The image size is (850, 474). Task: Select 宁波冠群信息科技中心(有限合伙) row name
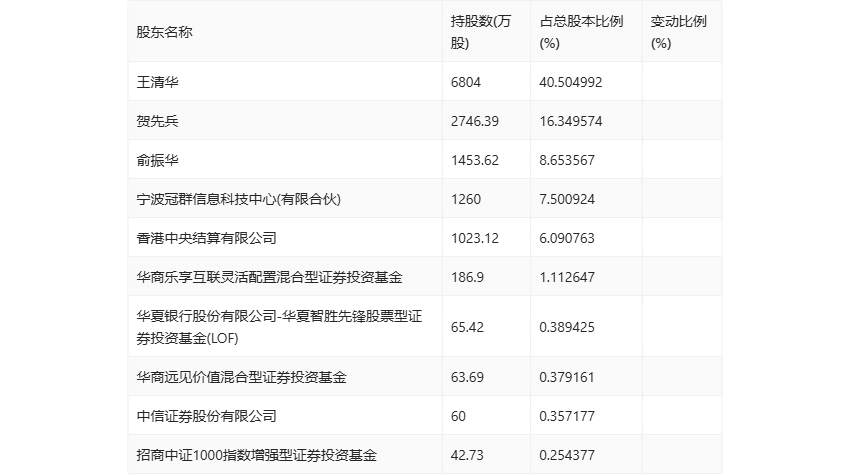click(239, 199)
